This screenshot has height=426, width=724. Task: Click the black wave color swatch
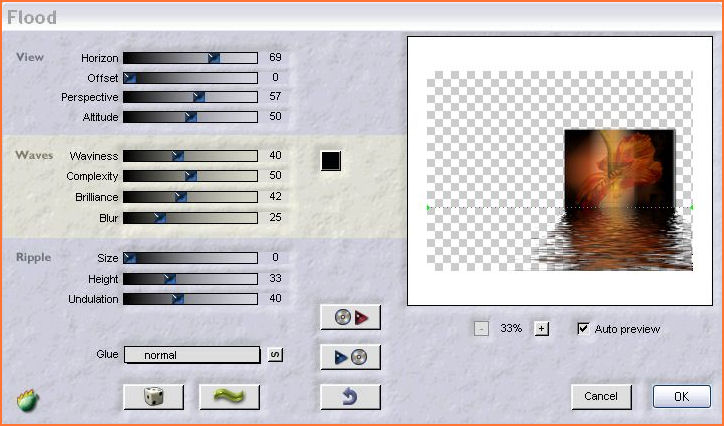click(331, 161)
